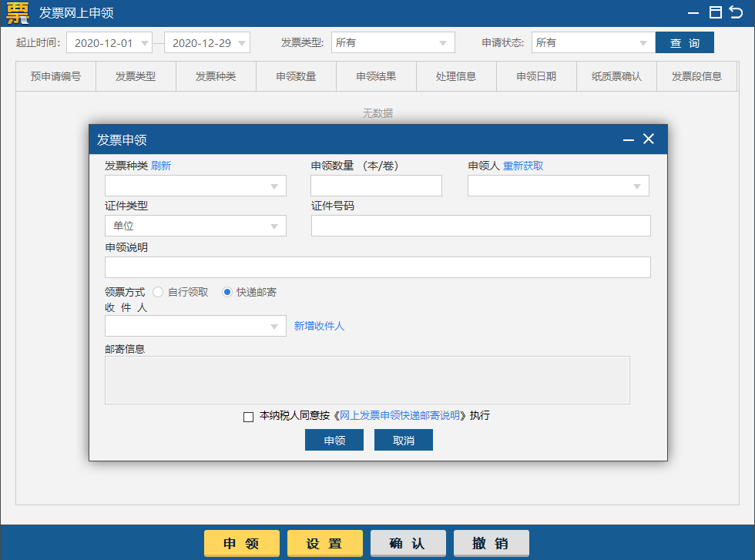Image resolution: width=755 pixels, height=560 pixels.
Task: Open the 证件类型 dropdown showing 单位
Action: 196,226
